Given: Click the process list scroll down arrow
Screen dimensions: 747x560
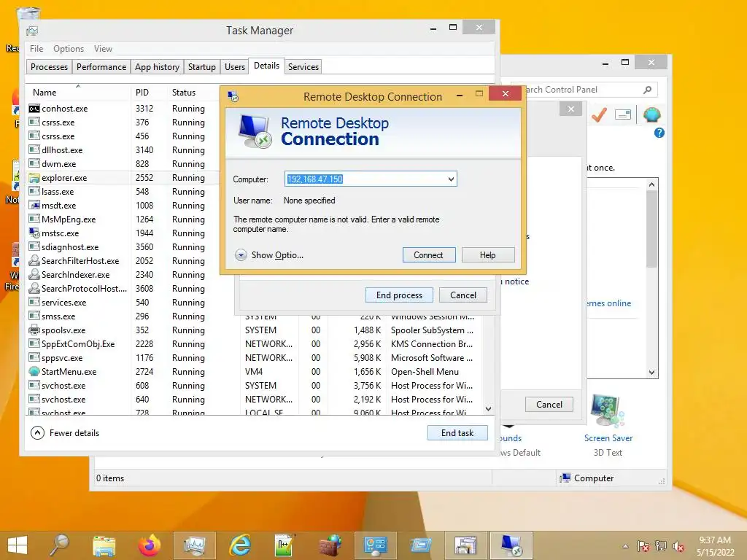Looking at the screenshot, I should click(488, 408).
